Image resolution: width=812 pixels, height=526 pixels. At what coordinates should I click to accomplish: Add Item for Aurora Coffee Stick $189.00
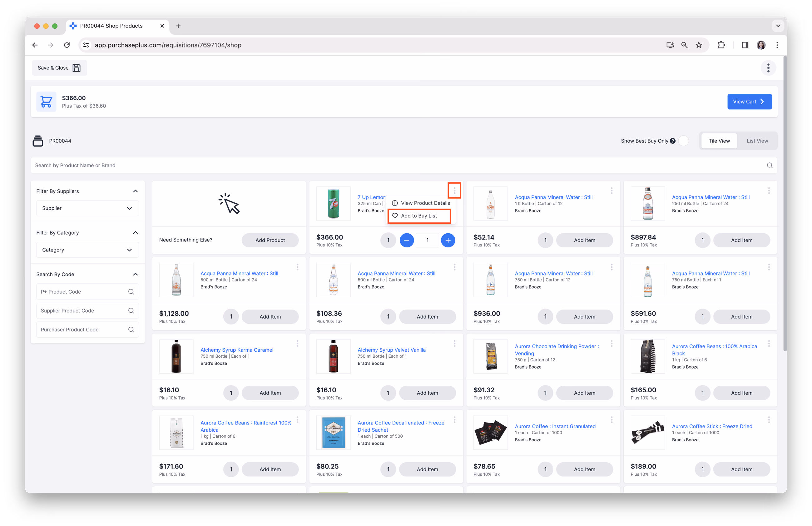(x=741, y=469)
